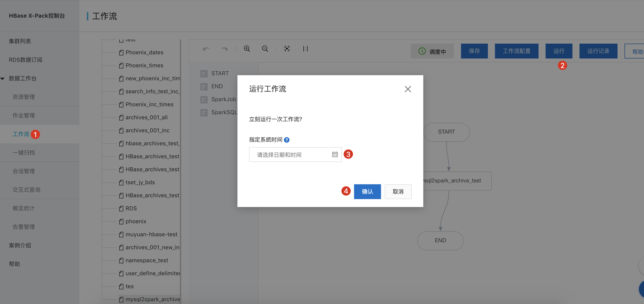Open 资源管理 in the sidebar
This screenshot has height=304, width=644.
24,97
